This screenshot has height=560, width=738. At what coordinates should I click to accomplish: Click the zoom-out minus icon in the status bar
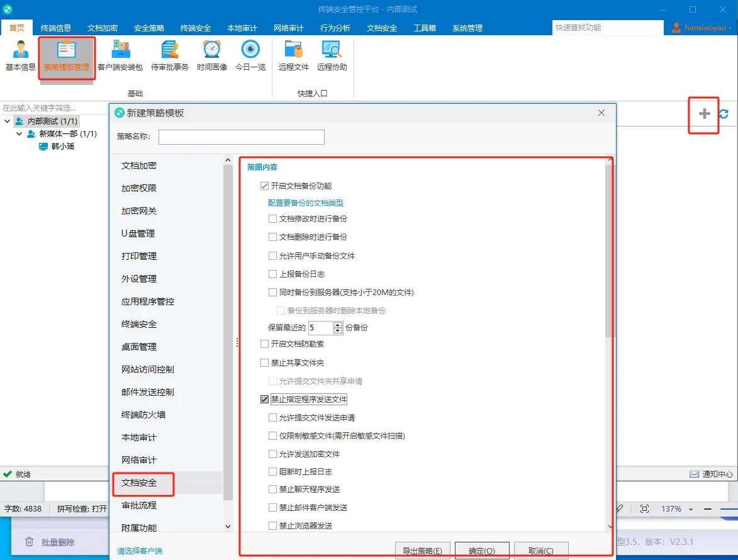point(707,508)
